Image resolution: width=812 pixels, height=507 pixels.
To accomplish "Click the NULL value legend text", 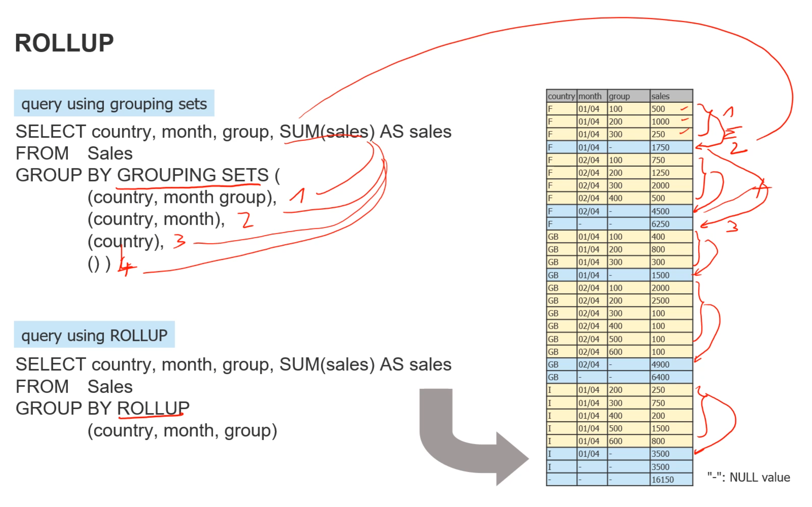I will pos(748,477).
